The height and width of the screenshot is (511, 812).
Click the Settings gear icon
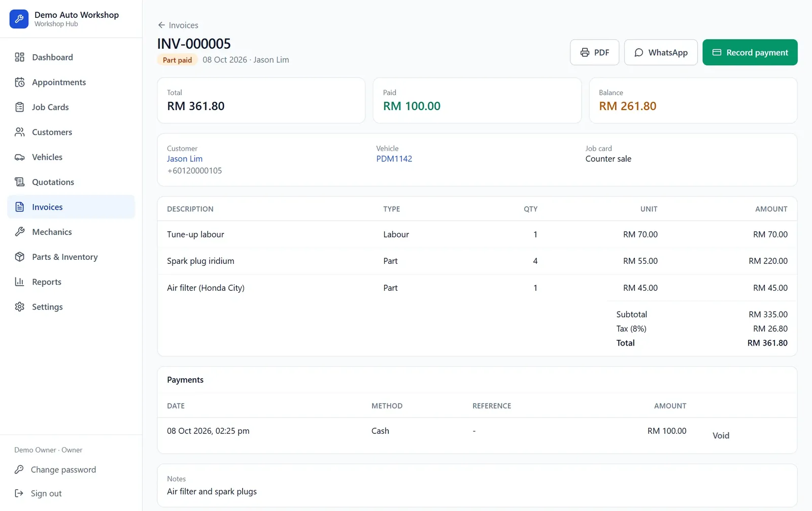20,307
